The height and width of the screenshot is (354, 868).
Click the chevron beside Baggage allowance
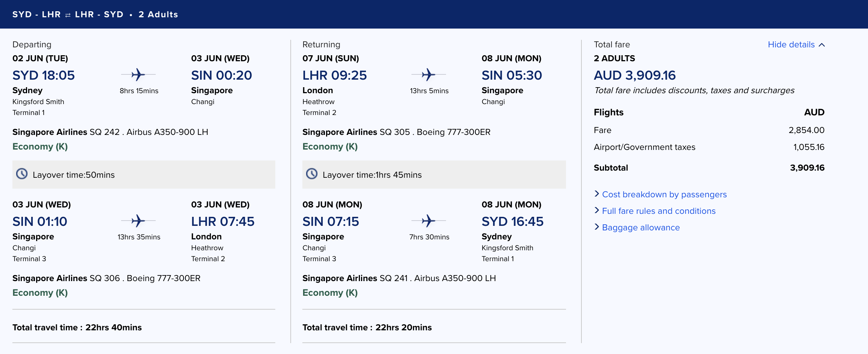tap(597, 227)
